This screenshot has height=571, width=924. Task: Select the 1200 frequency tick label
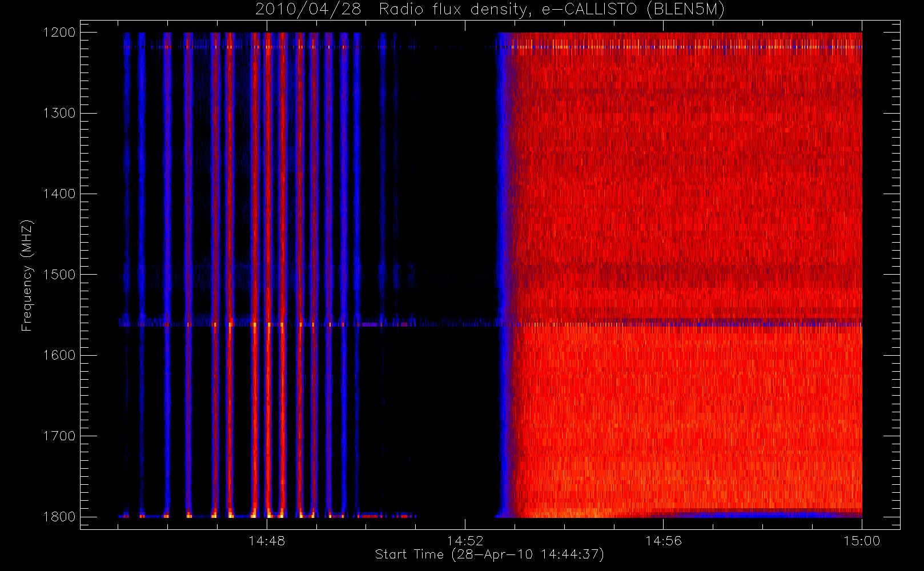59,33
